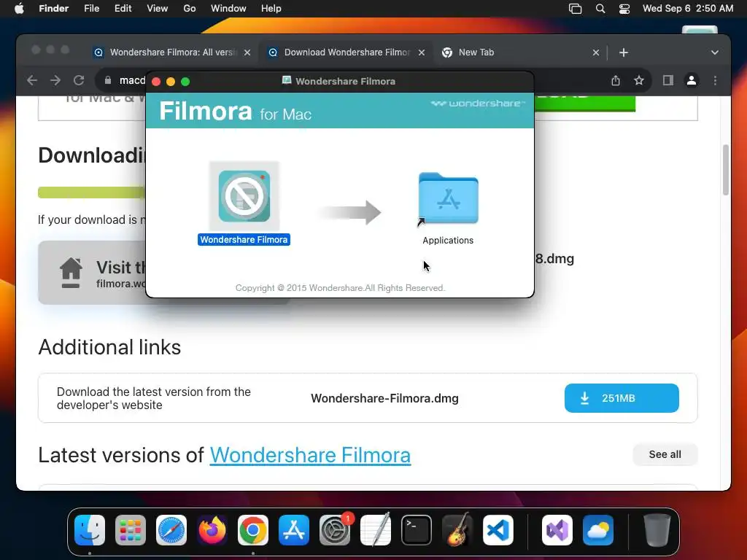
Task: Click the Filmora installer window title
Action: tap(345, 82)
